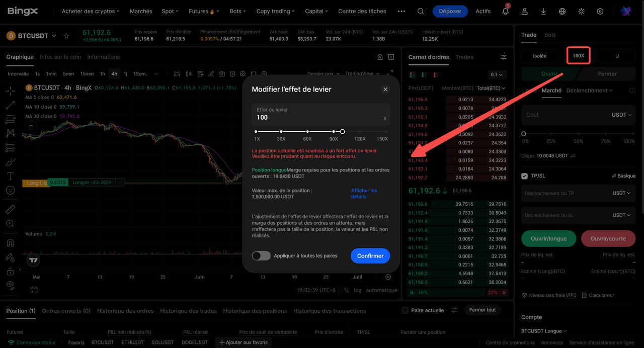Toggle Appliquer à toutes les paires switch

(261, 255)
